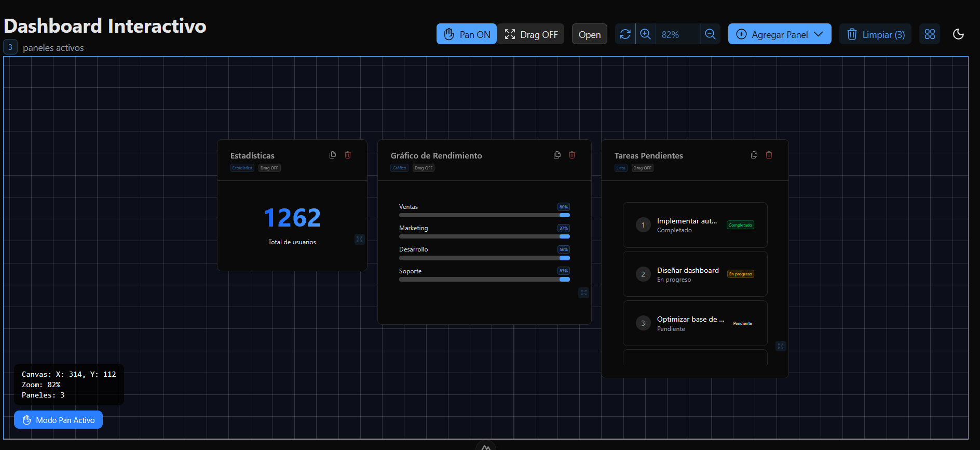
Task: Click the bottom center logo icon
Action: point(486,446)
